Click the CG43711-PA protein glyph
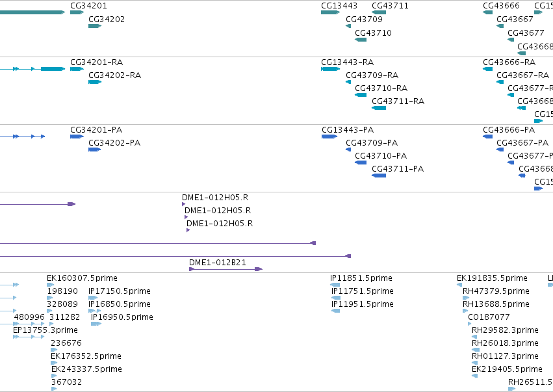The width and height of the screenshot is (553, 392). 379,176
